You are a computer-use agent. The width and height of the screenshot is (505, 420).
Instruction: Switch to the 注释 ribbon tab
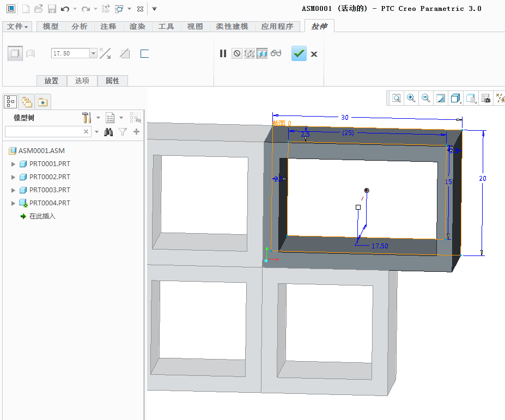pyautogui.click(x=108, y=26)
